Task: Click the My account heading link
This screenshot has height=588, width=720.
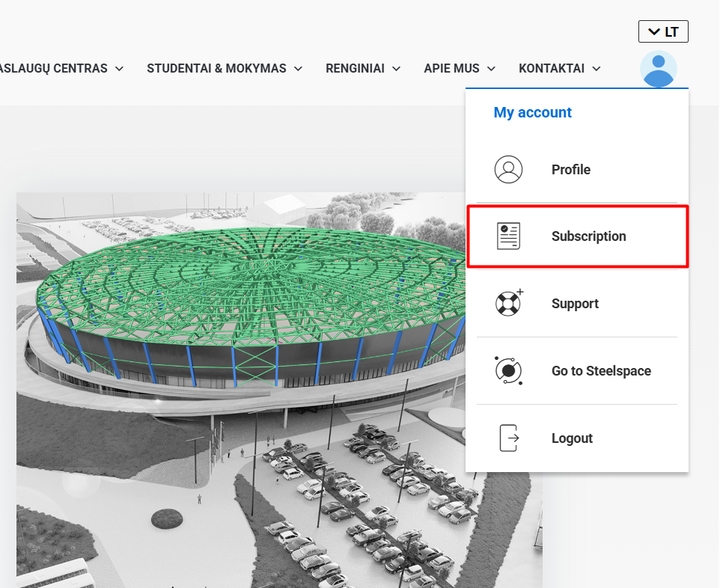Action: point(533,112)
